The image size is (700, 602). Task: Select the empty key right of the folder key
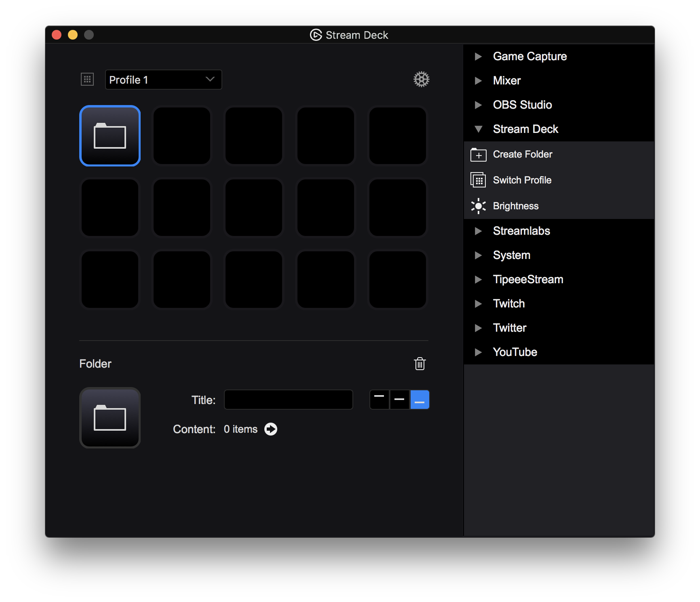[182, 136]
